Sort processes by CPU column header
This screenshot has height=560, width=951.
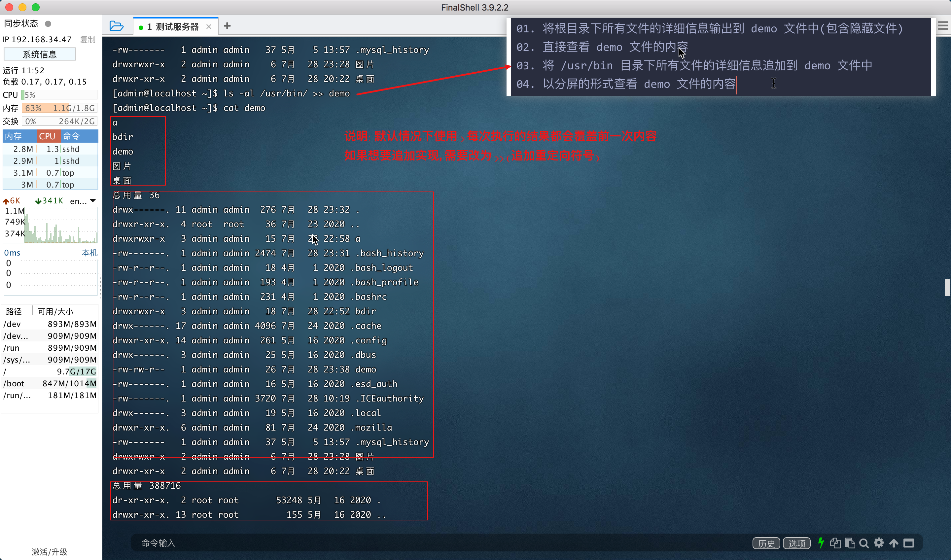47,136
